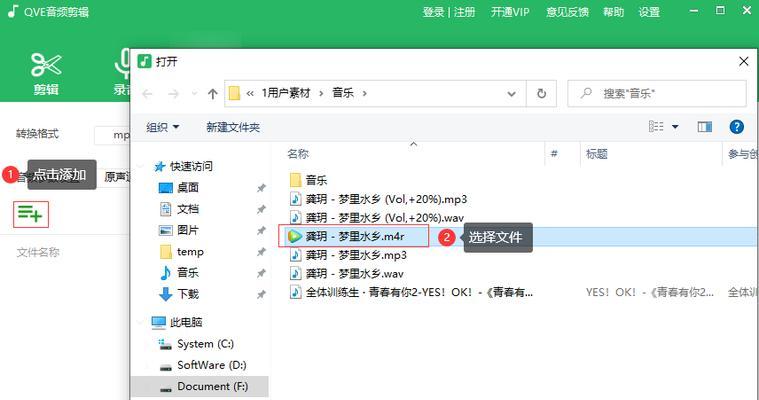
Task: Click 开通VIP in QVE title bar
Action: (510, 12)
